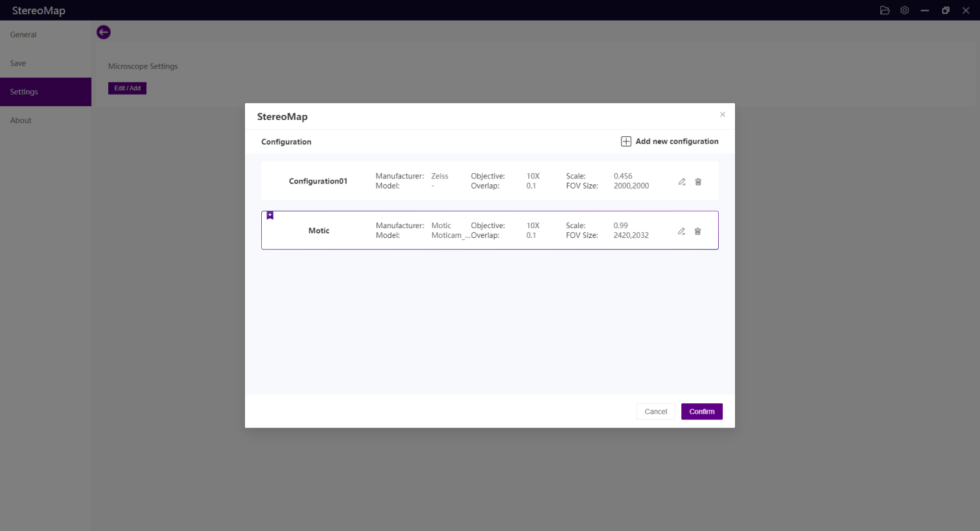Select the Configuration01 configuration row
Viewport: 980px width, 531px height.
point(318,181)
